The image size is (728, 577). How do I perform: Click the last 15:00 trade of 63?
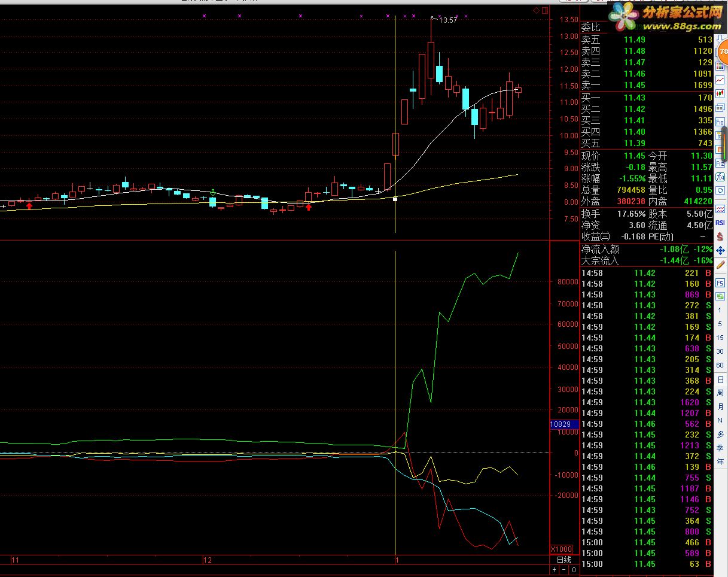tap(647, 564)
